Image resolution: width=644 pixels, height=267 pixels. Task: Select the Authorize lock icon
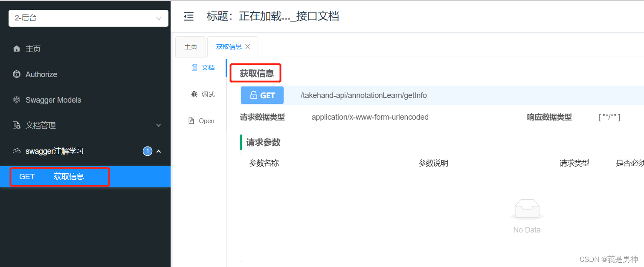(16, 74)
